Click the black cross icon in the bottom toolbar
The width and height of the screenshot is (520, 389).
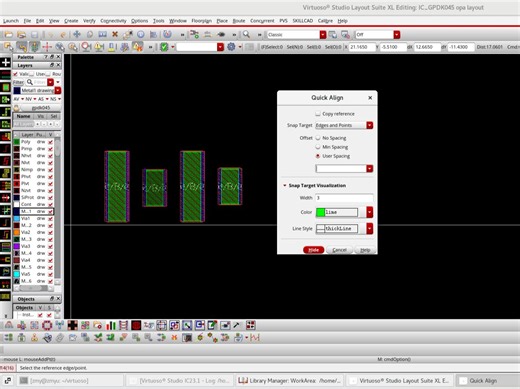pyautogui.click(x=72, y=325)
